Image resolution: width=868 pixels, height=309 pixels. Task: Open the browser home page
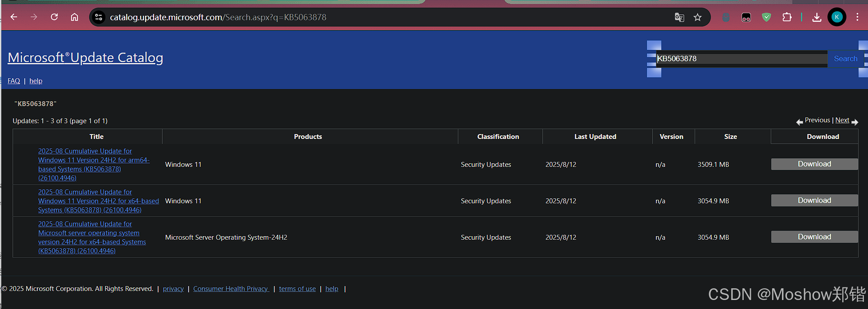[74, 17]
